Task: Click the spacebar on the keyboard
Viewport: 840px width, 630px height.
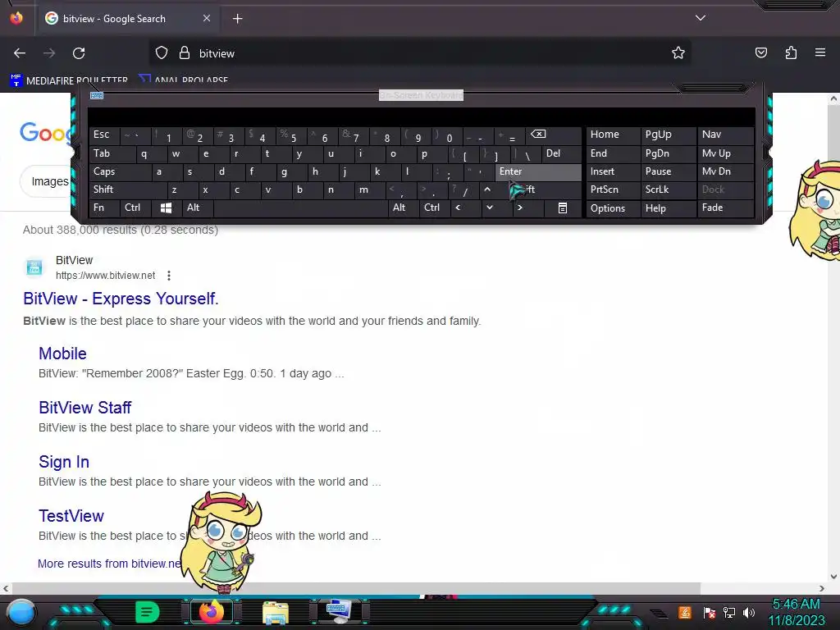Action: coord(300,208)
